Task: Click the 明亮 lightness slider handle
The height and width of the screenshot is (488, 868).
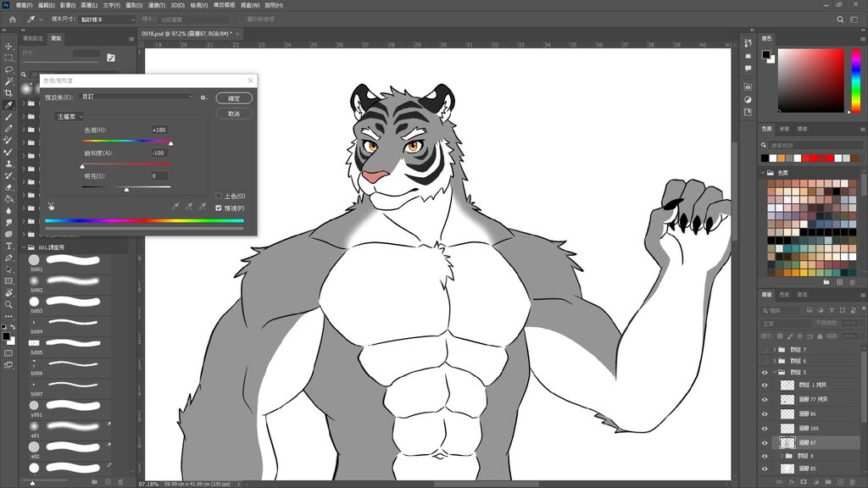Action: pos(126,190)
